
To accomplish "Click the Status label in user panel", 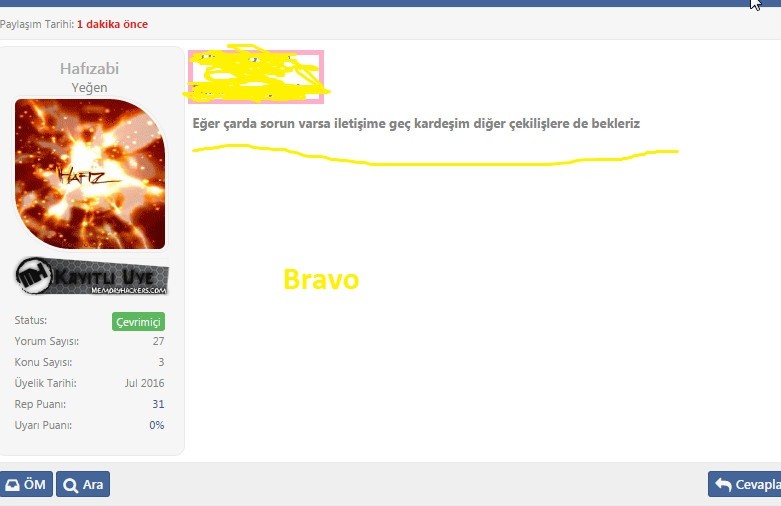I will tap(31, 320).
